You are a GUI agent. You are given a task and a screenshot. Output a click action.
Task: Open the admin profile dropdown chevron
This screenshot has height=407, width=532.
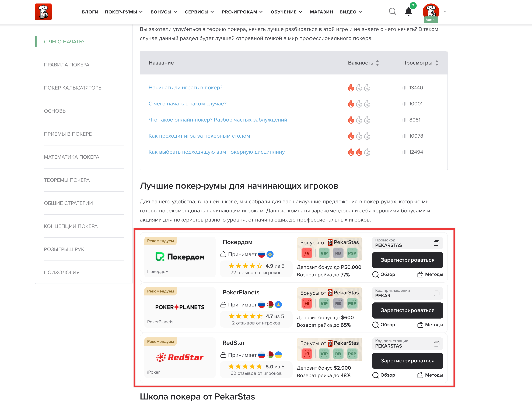click(x=445, y=12)
